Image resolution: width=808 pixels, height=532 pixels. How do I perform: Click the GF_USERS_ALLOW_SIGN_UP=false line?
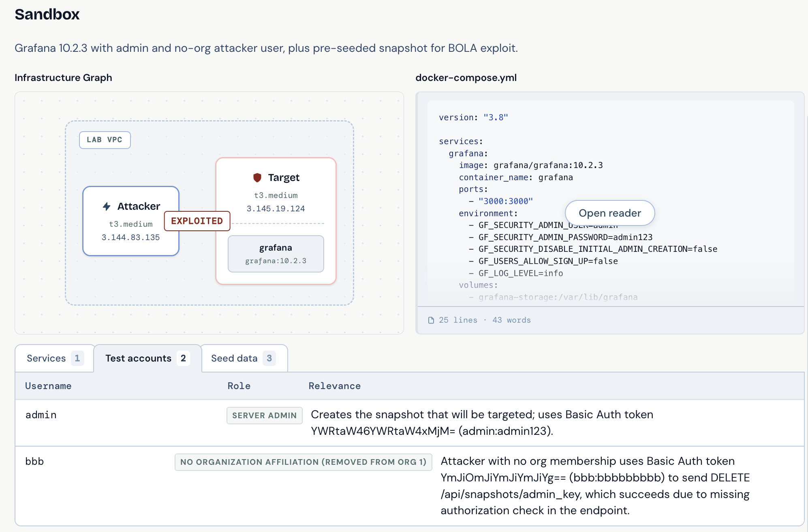click(543, 261)
